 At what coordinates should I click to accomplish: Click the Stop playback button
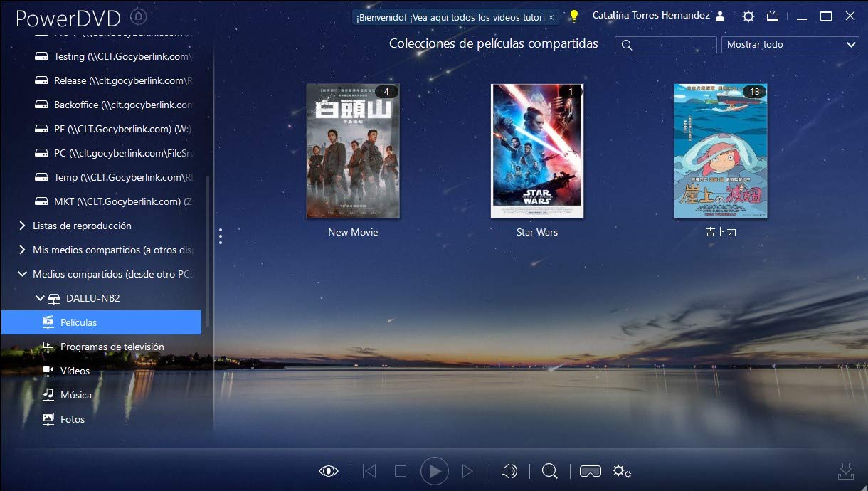401,470
